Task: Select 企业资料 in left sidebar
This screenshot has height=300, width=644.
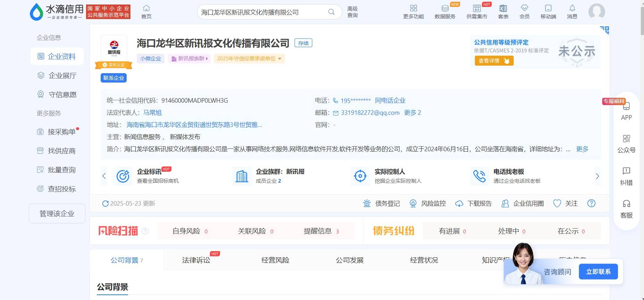Action: (57, 56)
